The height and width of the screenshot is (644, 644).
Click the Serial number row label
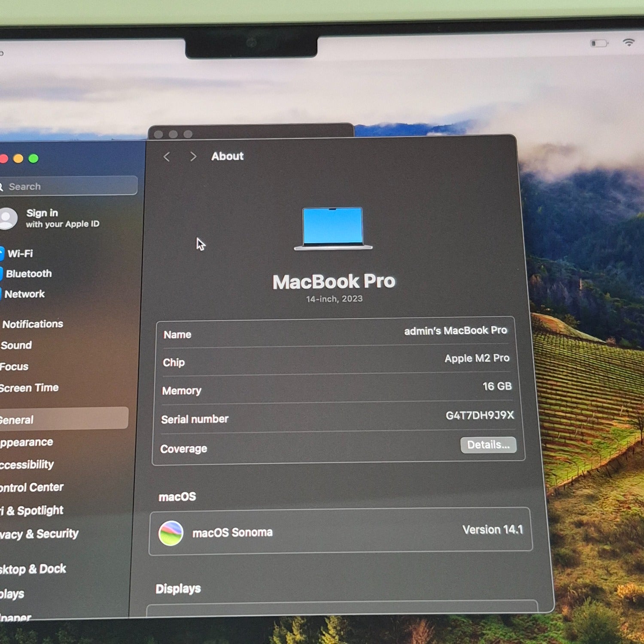[195, 419]
